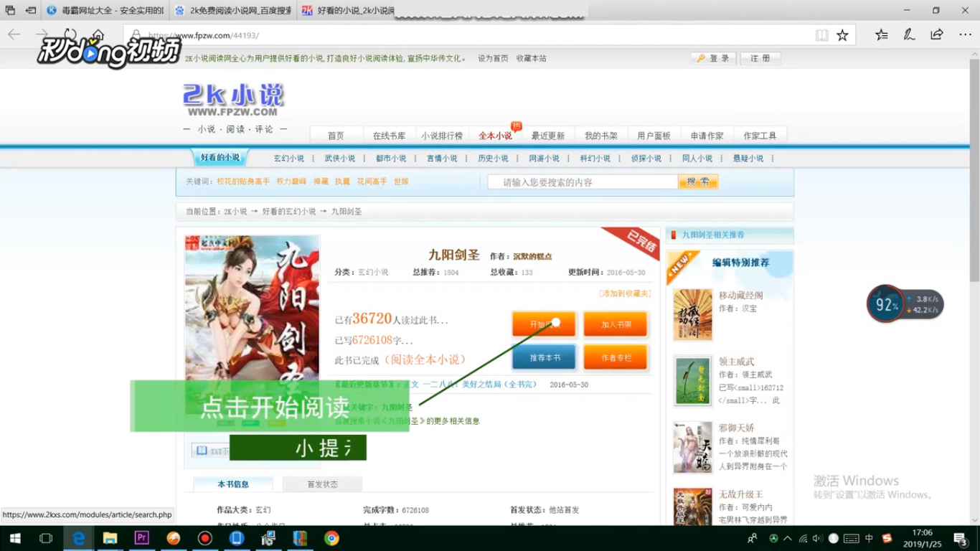Click the 阅读全本小说 link

(x=425, y=360)
